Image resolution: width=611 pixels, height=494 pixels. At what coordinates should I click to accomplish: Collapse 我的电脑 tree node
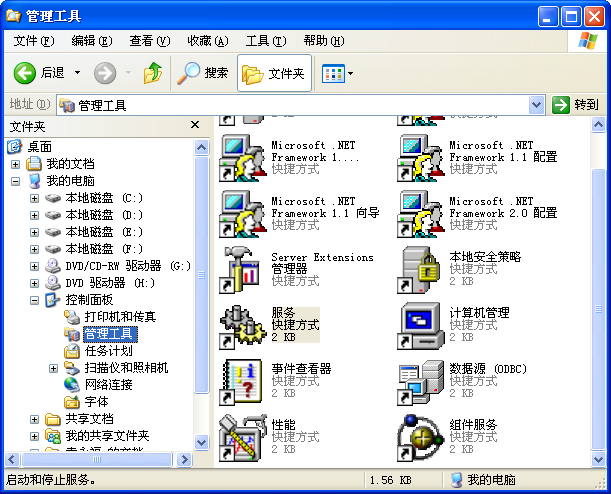point(16,182)
